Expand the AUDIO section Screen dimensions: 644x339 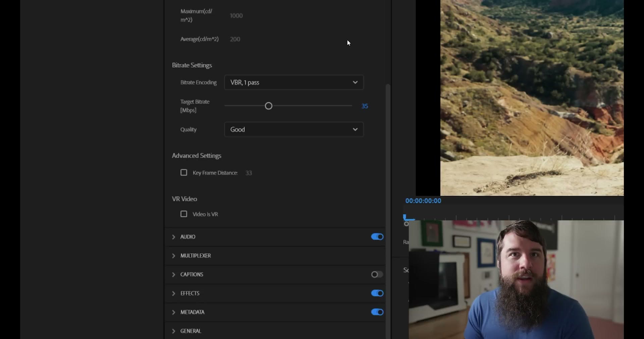173,237
